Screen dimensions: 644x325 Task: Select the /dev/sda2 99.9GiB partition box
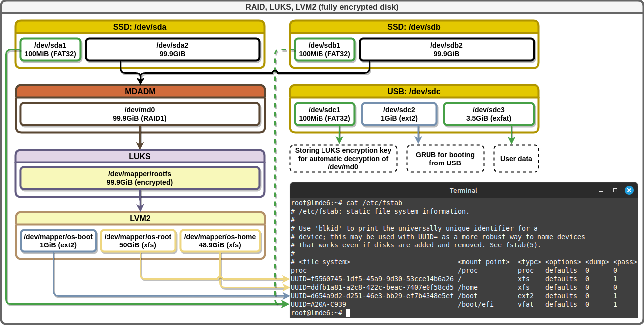click(172, 49)
